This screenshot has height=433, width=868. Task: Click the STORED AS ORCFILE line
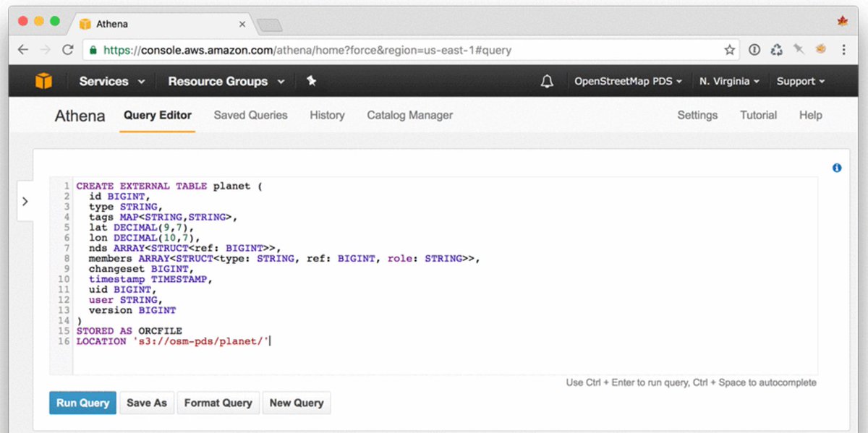click(x=129, y=330)
